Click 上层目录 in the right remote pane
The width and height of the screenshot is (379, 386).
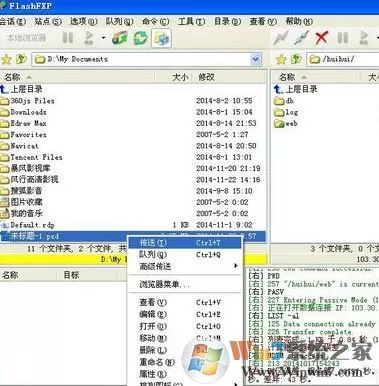pyautogui.click(x=295, y=89)
